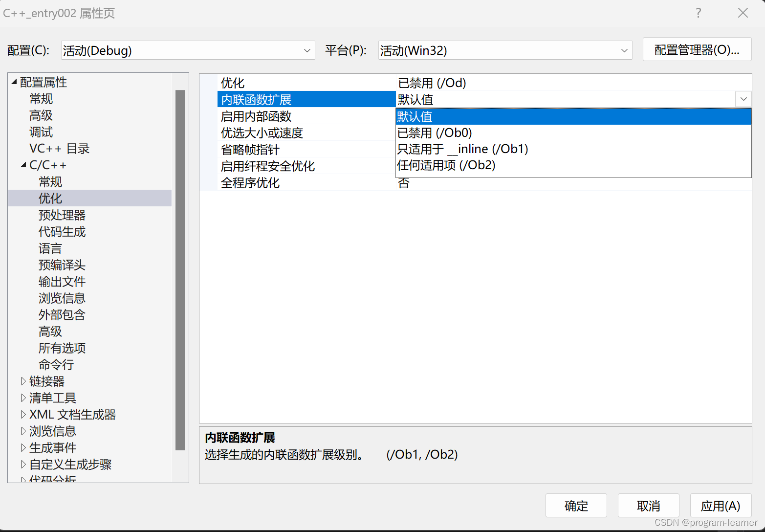Select the 预处理器 tree item

click(62, 215)
